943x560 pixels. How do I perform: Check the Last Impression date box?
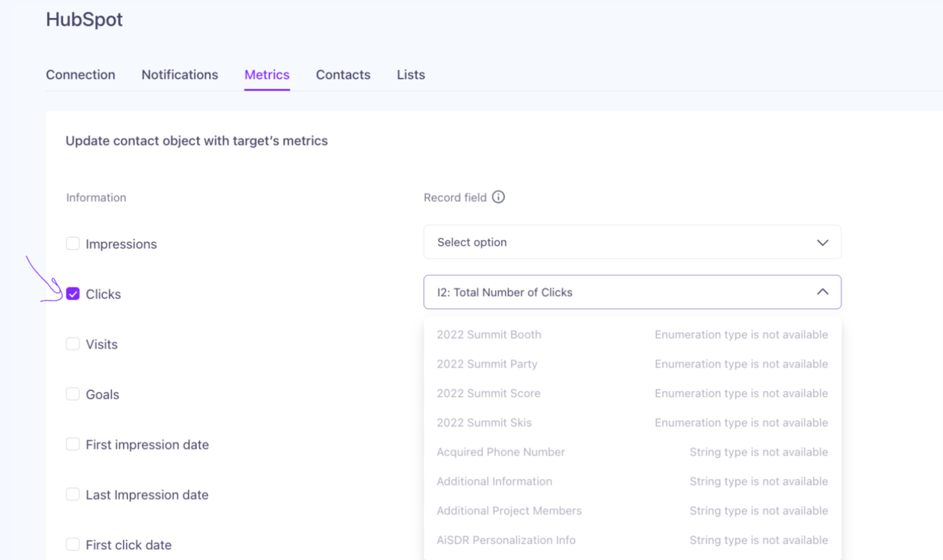point(73,494)
